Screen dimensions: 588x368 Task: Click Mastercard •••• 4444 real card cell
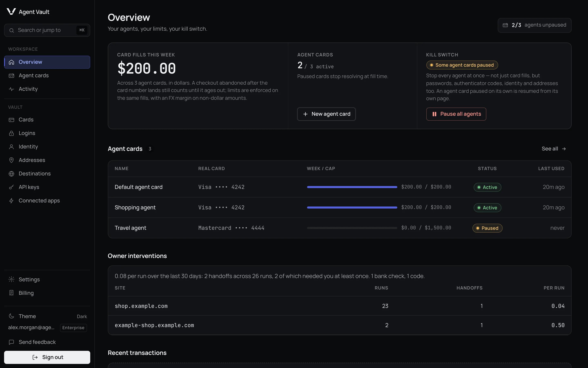[x=231, y=228]
